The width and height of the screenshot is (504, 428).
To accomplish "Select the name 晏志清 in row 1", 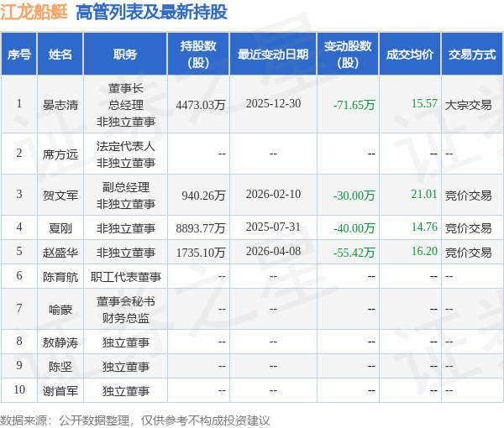I will 60,105.
